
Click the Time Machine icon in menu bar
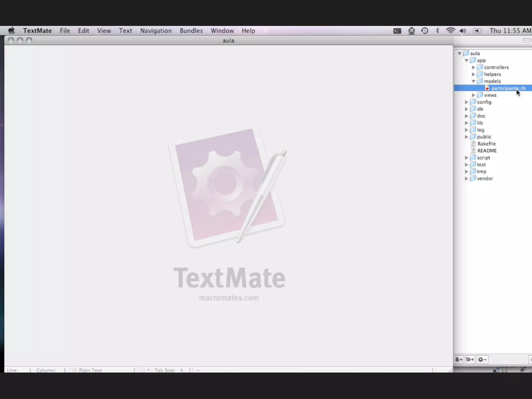(x=425, y=31)
